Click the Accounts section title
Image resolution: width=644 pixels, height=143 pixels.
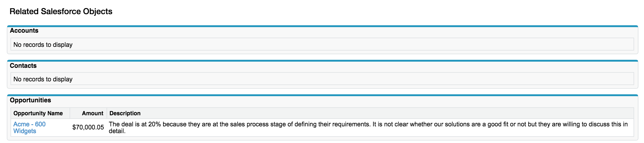click(24, 31)
